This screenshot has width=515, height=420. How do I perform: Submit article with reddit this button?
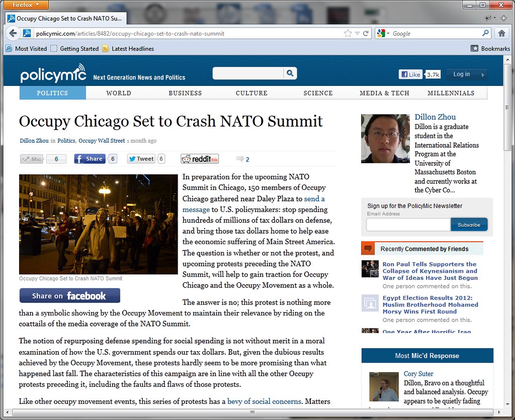tap(200, 159)
